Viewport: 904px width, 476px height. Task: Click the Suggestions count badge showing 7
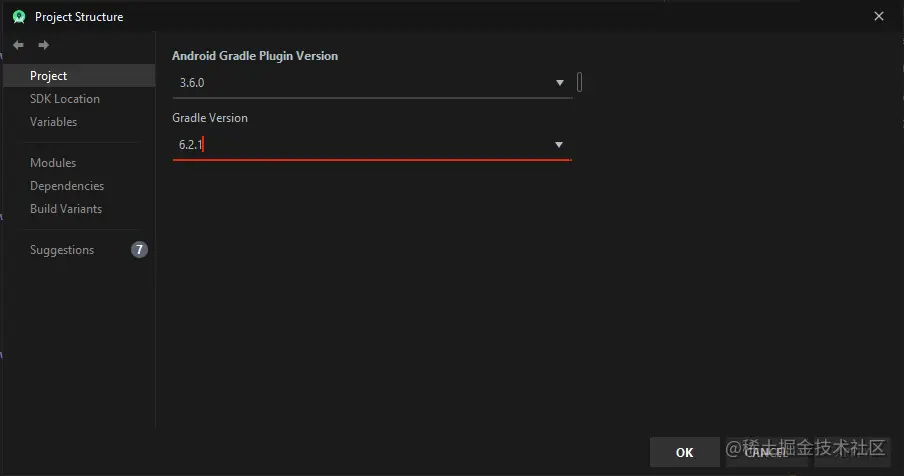tap(139, 250)
